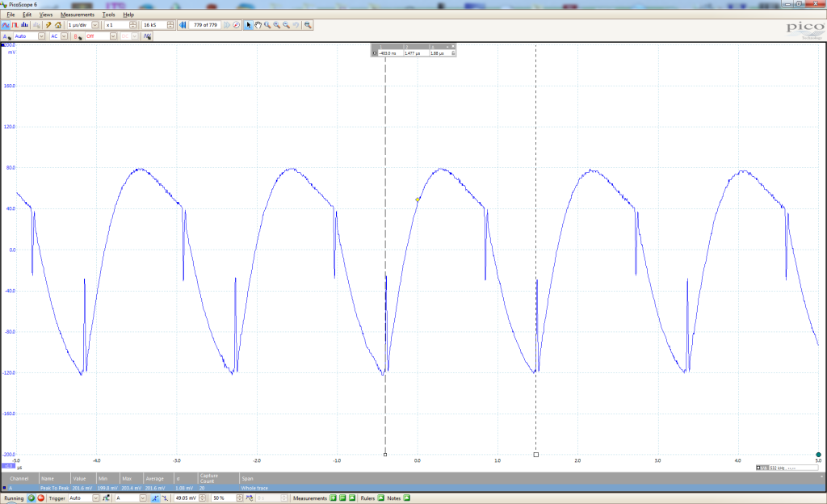Add a measurement with green plus
Image resolution: width=827 pixels, height=504 pixels.
(333, 498)
